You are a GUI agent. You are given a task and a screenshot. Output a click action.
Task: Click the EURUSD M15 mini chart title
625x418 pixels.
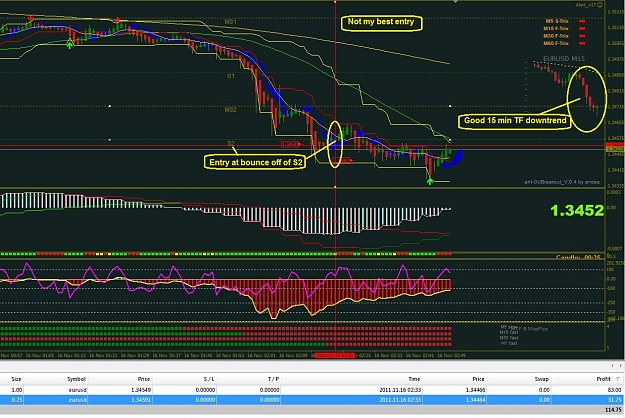(564, 59)
